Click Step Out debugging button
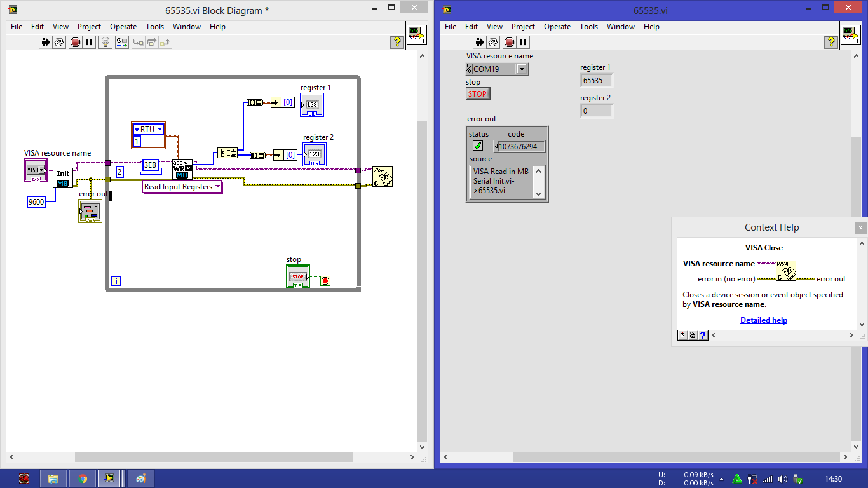This screenshot has width=868, height=488. click(165, 43)
